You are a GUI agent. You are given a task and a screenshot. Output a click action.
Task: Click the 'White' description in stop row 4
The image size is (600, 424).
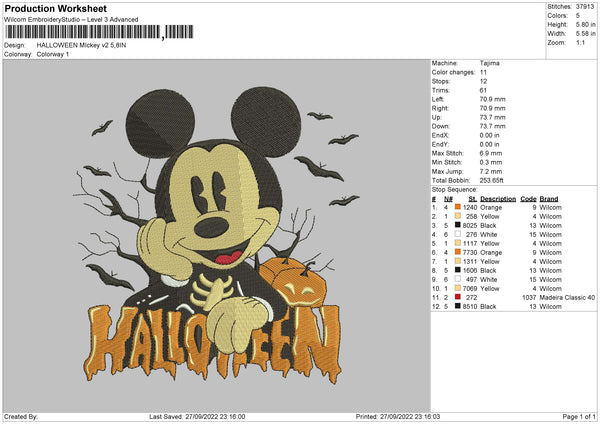(489, 235)
